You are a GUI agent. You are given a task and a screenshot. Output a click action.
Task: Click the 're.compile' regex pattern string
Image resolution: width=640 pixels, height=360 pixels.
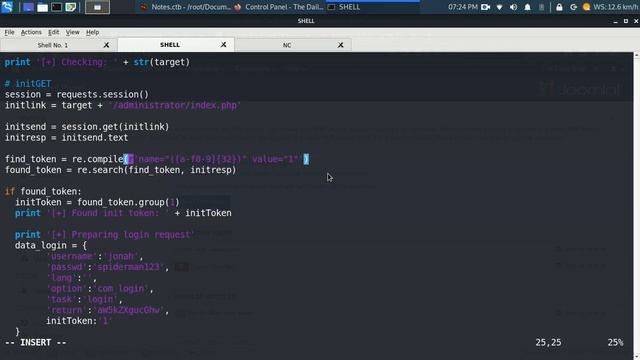tap(217, 159)
